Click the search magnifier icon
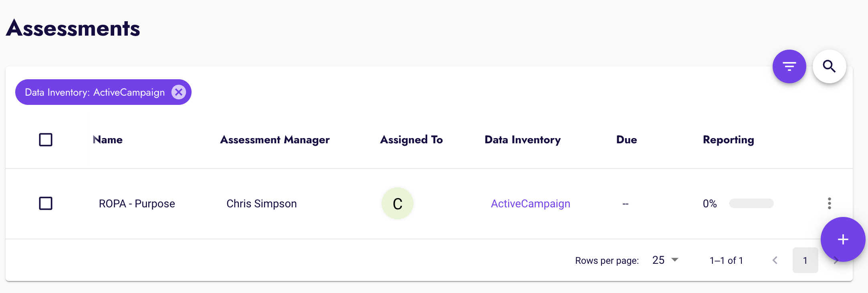 [x=829, y=66]
